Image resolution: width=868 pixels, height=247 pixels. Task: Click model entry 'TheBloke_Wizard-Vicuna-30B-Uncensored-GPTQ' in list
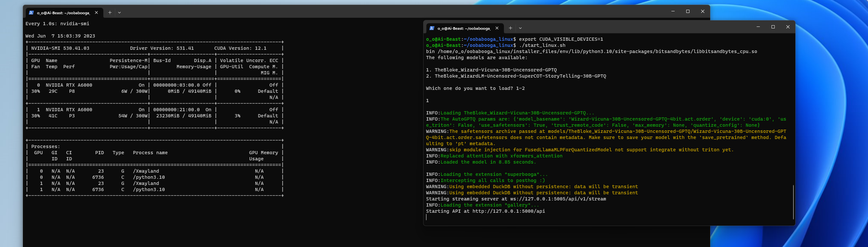click(x=496, y=70)
